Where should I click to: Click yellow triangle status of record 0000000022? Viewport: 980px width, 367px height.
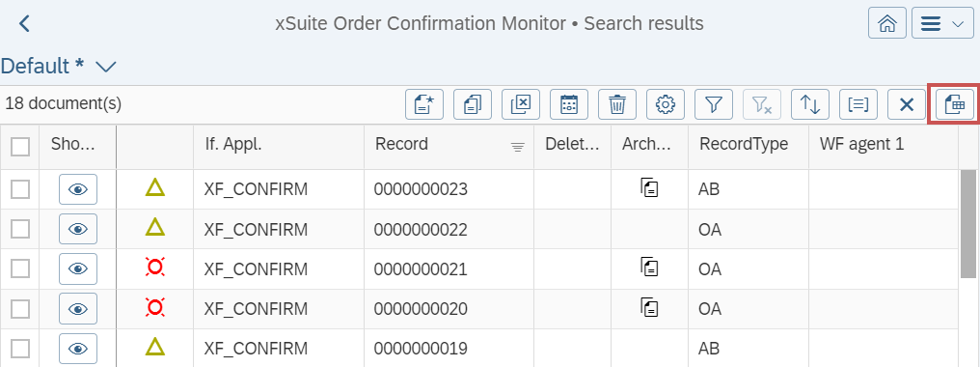click(x=155, y=227)
